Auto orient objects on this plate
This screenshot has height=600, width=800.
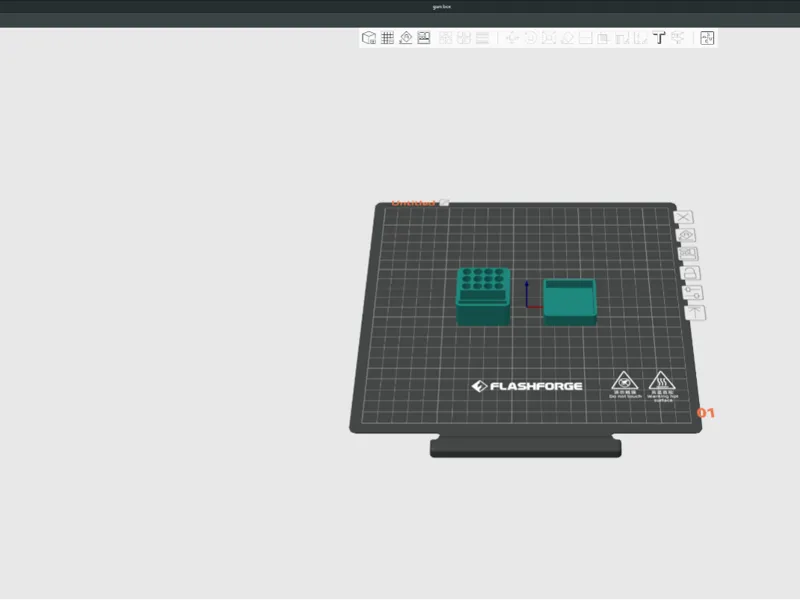tap(686, 235)
